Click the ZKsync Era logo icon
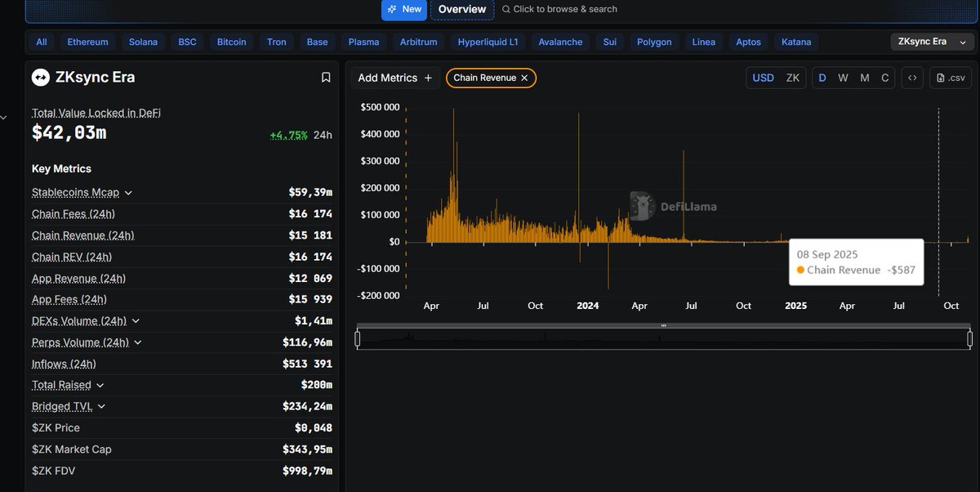 click(41, 78)
